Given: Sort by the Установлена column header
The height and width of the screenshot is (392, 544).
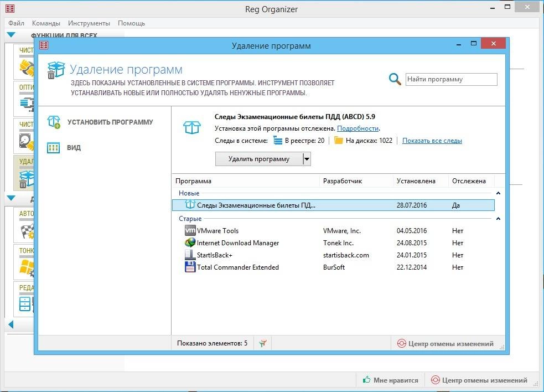Looking at the screenshot, I should pos(421,181).
